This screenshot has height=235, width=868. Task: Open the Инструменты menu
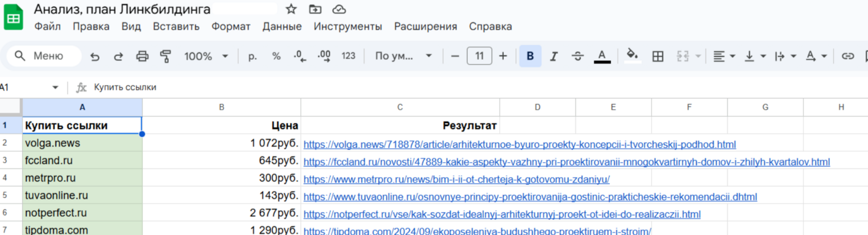[x=348, y=26]
